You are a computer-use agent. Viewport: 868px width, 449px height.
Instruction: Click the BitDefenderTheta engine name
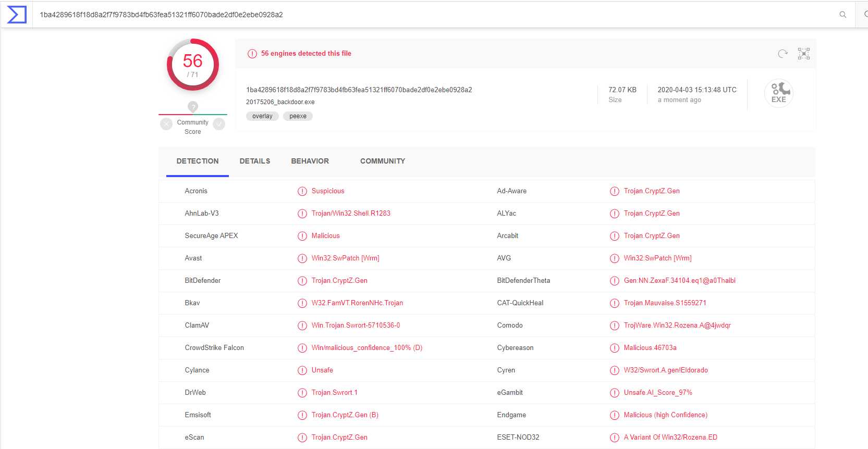pyautogui.click(x=523, y=280)
